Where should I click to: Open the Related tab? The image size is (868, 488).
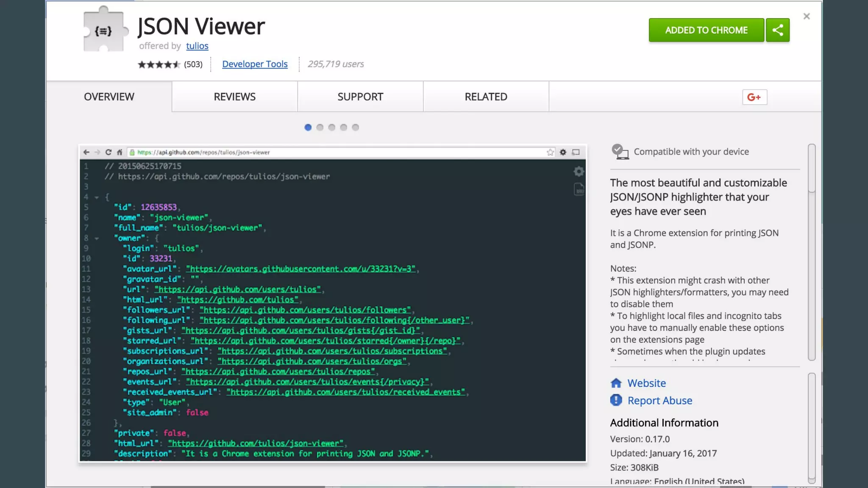coord(486,97)
